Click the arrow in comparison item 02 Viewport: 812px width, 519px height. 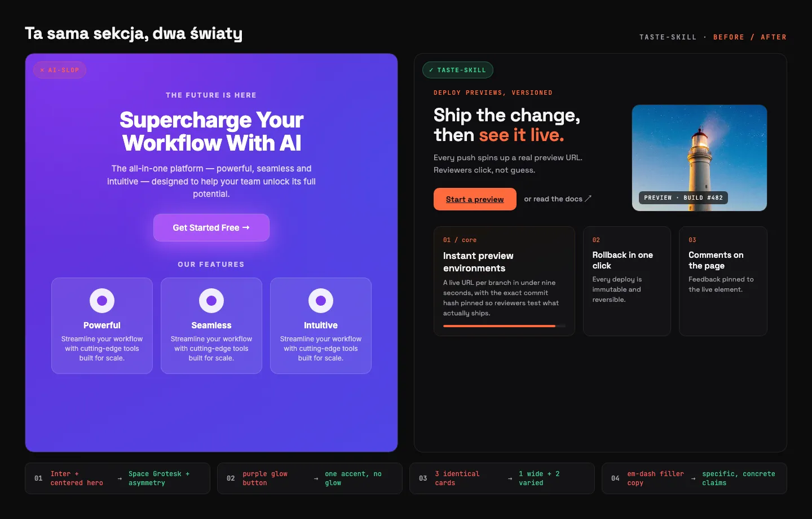tap(316, 478)
